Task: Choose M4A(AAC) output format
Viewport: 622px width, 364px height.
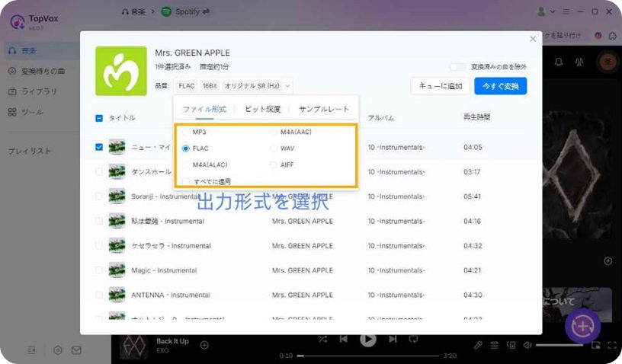Action: tap(274, 132)
